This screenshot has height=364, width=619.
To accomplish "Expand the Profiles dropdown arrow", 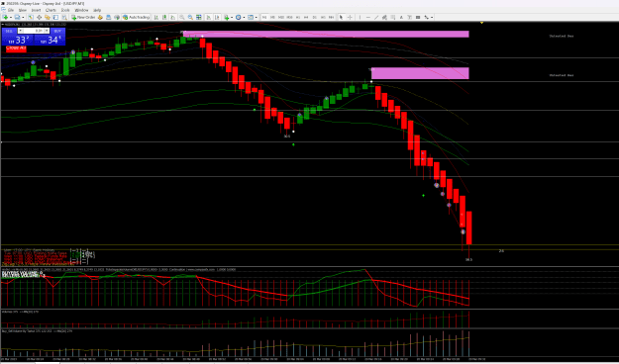I will tap(24, 18).
